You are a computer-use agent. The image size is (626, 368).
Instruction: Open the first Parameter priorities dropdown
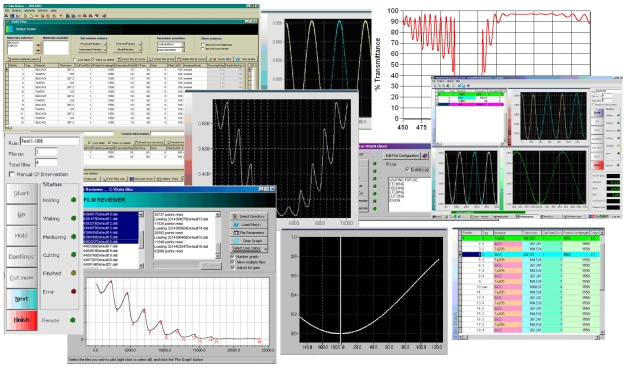click(171, 44)
